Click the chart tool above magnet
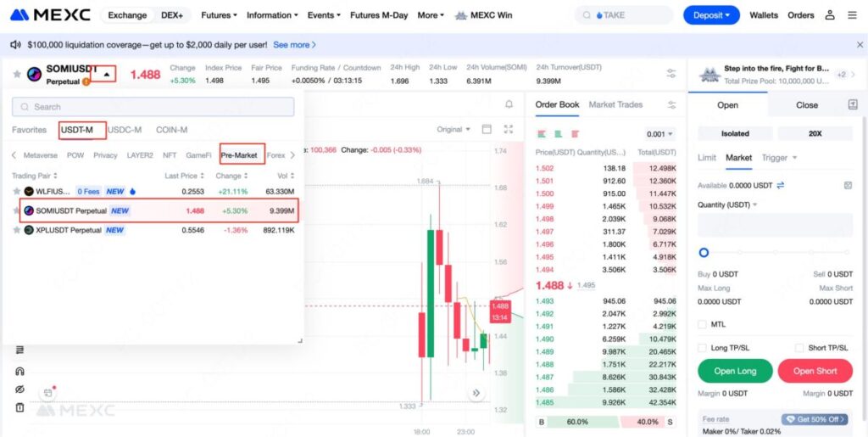868x437 pixels. pyautogui.click(x=20, y=350)
